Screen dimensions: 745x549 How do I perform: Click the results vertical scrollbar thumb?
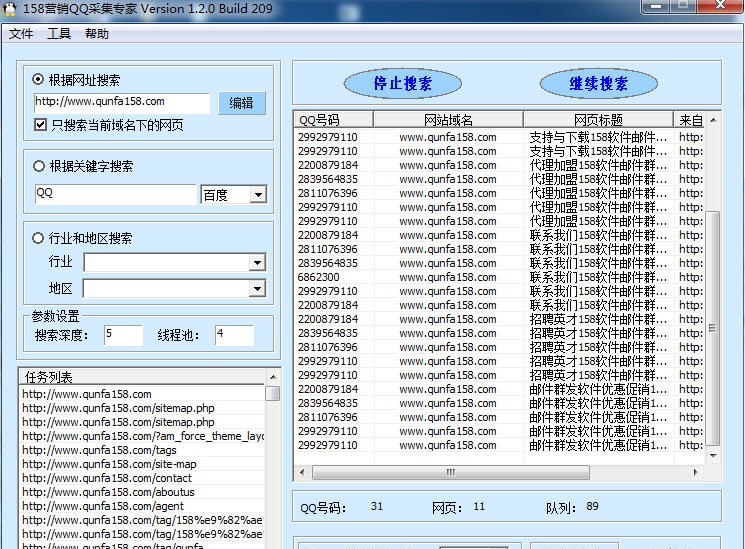[713, 328]
